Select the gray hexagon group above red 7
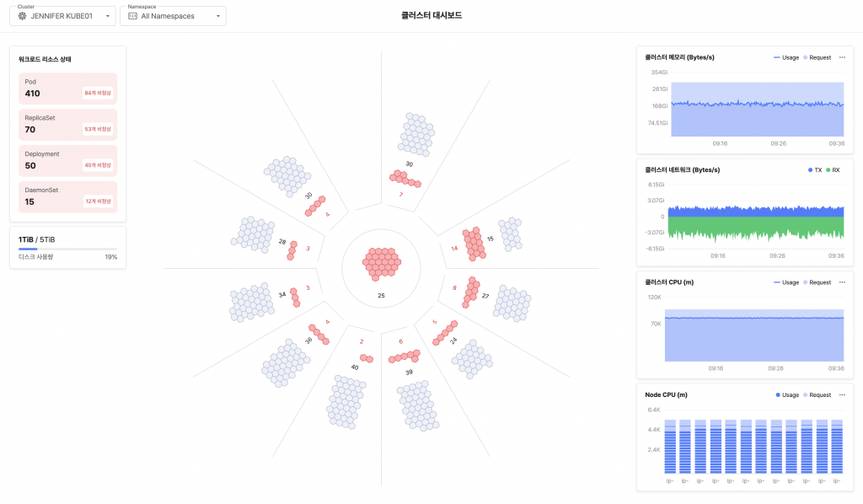Screen dimensions: 863x504 point(416,135)
